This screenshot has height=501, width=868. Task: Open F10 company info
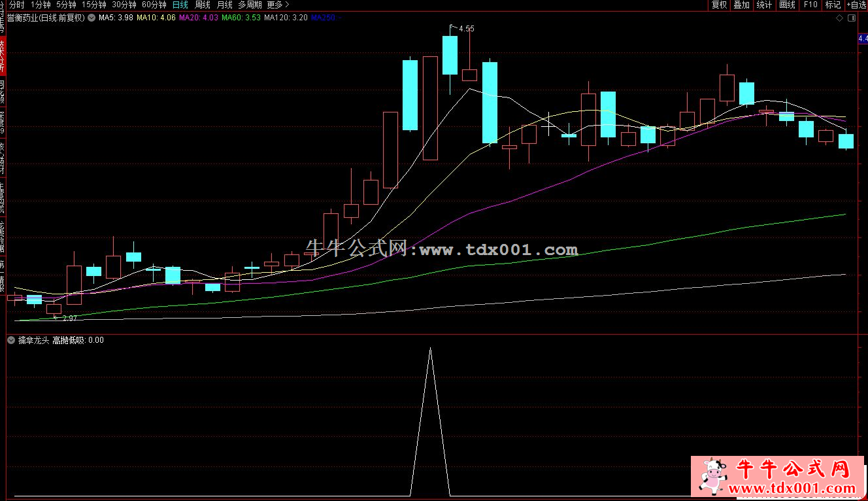coord(810,5)
